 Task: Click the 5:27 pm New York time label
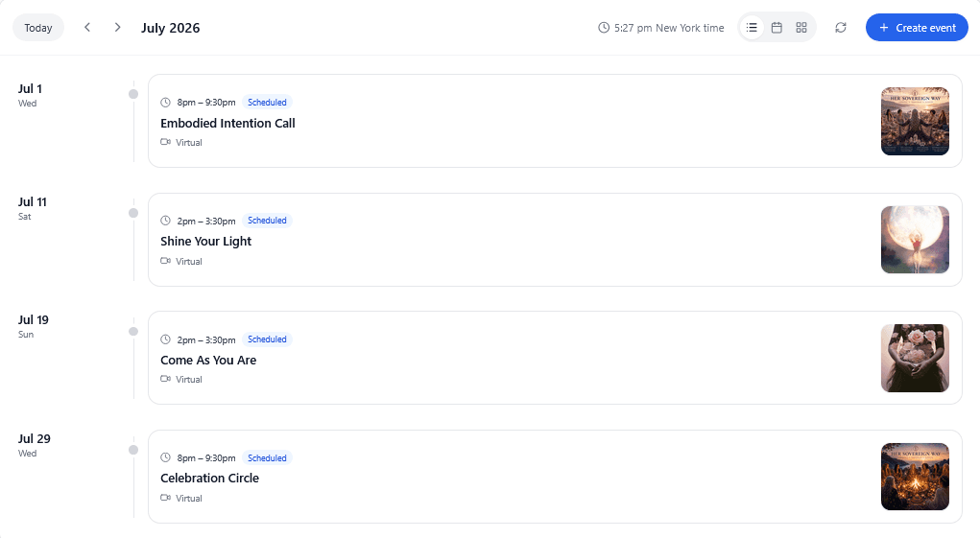[x=669, y=28]
